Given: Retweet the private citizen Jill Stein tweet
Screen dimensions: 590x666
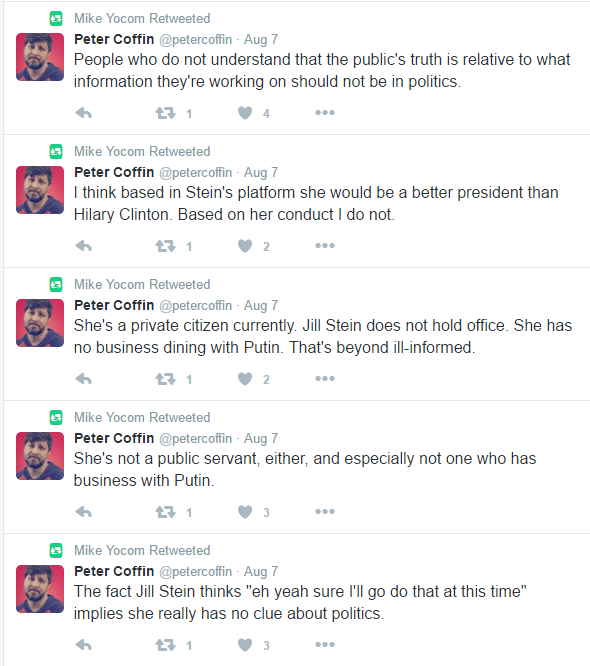Looking at the screenshot, I should pos(165,379).
